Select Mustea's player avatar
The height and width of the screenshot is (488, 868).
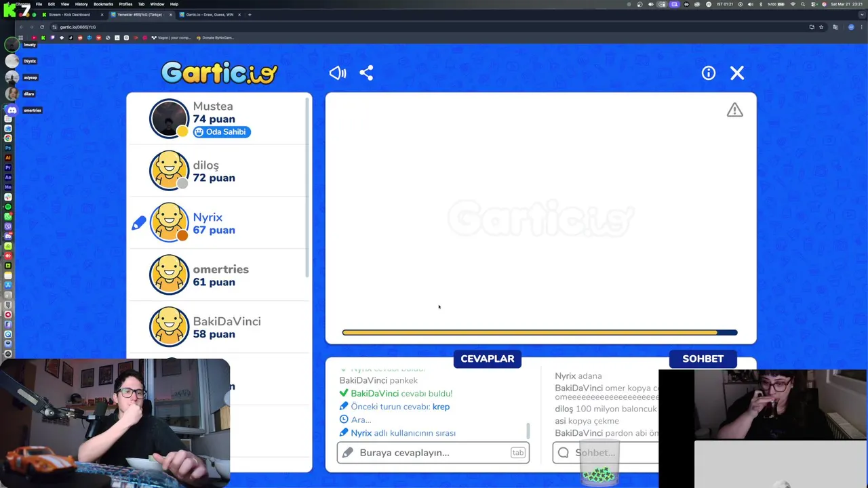pyautogui.click(x=169, y=119)
